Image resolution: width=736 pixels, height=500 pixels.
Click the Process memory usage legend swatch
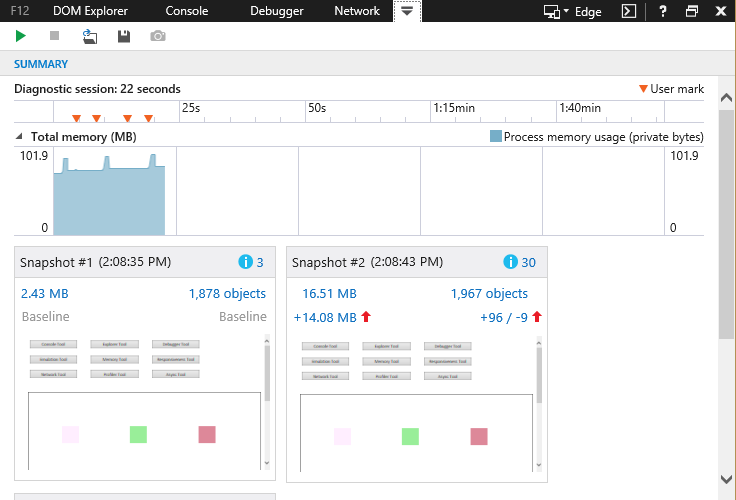[496, 136]
